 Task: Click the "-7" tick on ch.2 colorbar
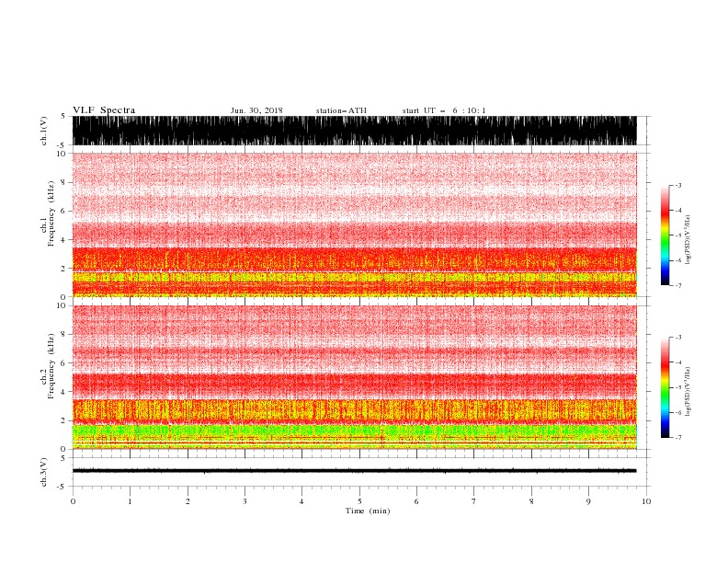click(x=678, y=438)
